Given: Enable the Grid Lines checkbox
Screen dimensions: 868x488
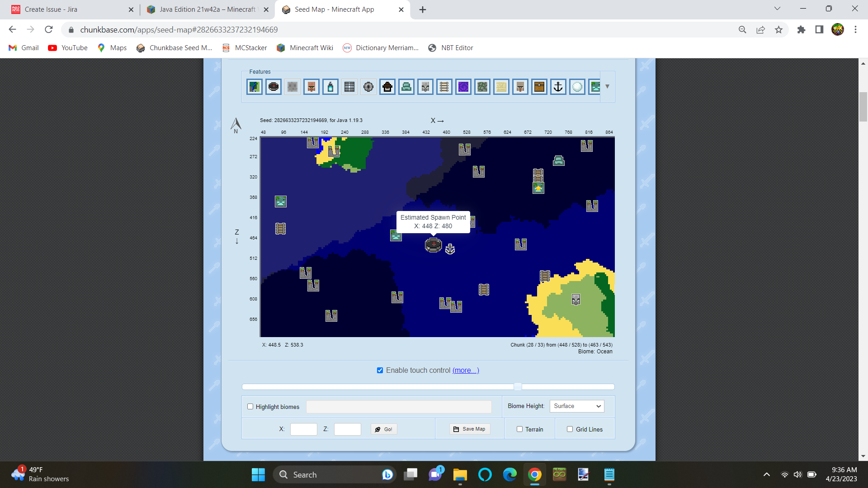Looking at the screenshot, I should pyautogui.click(x=570, y=429).
